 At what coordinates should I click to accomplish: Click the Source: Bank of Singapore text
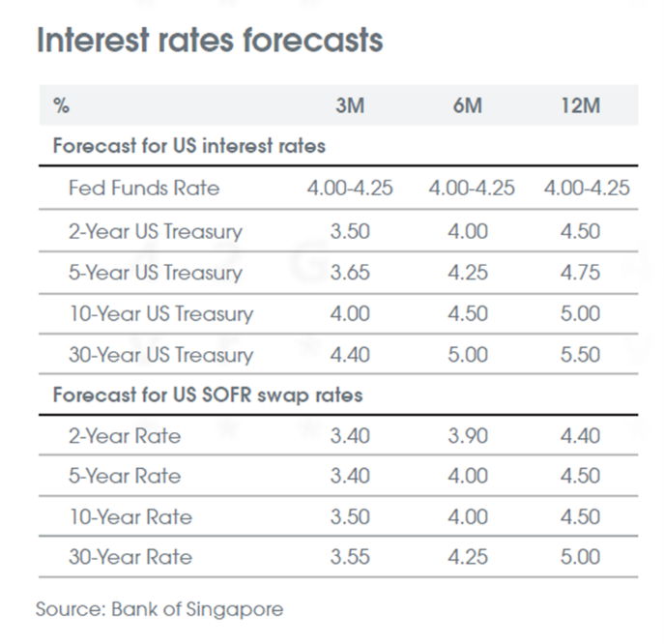159,610
